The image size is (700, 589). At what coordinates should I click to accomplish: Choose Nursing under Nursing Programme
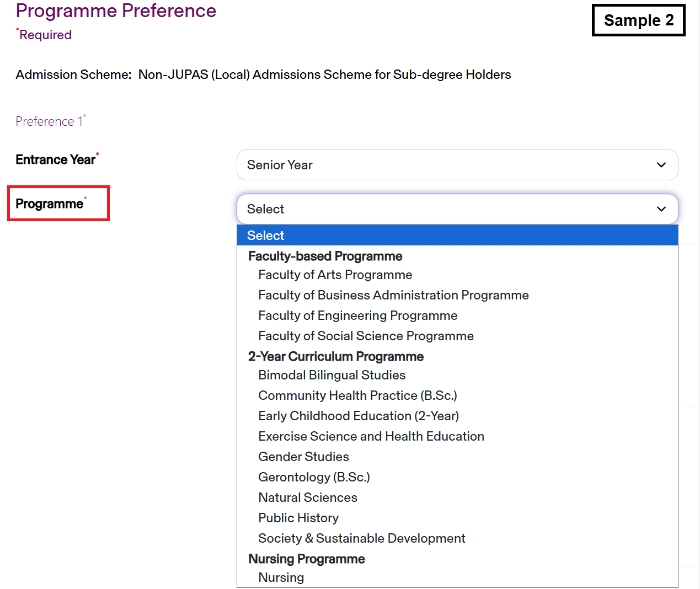click(x=281, y=577)
